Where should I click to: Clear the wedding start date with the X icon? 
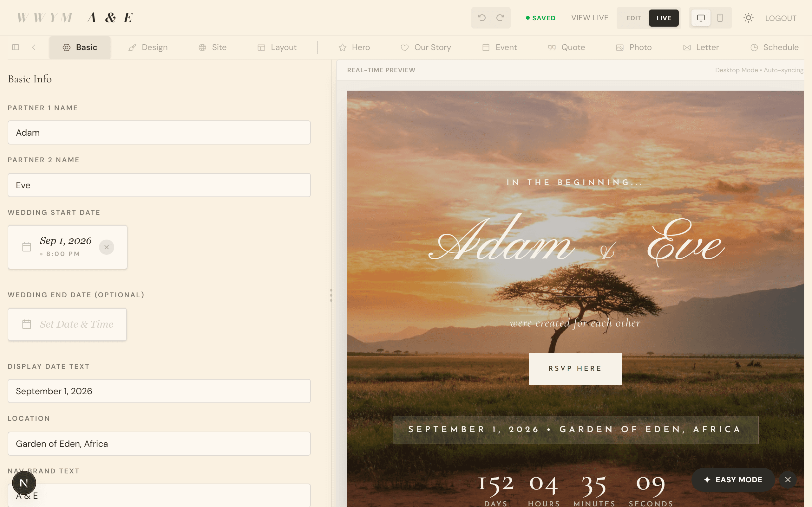click(x=106, y=247)
